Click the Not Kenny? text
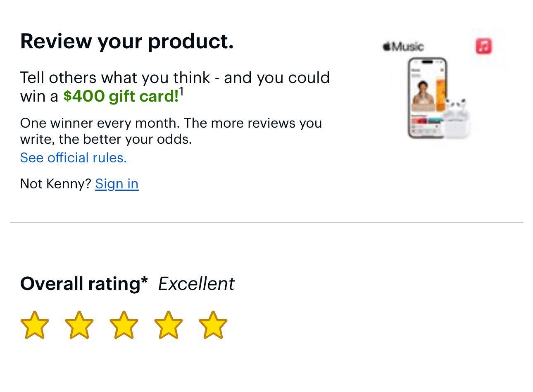This screenshot has width=533, height=392. pos(55,184)
